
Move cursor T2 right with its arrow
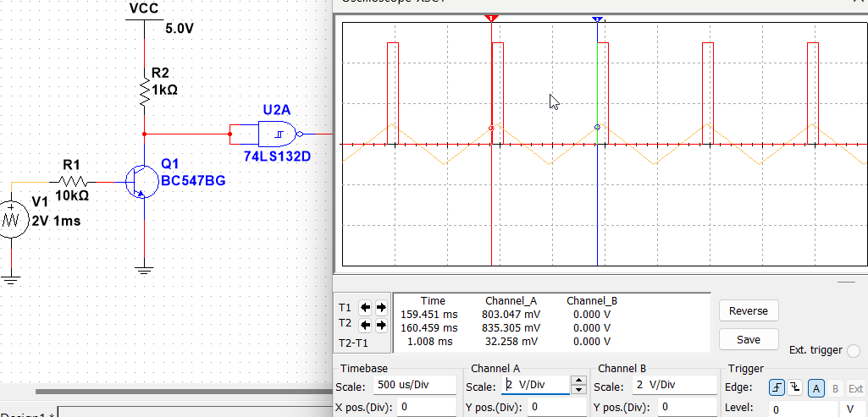point(381,325)
